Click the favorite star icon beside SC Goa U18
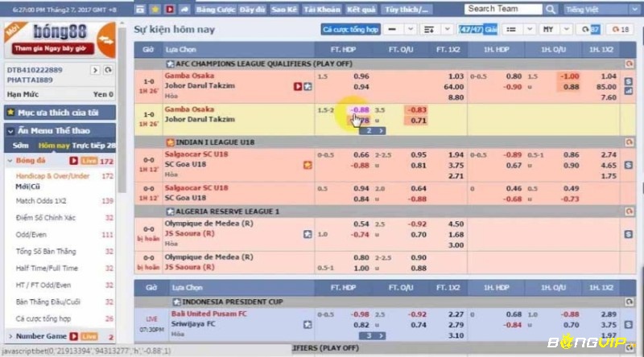644x357 pixels. [307, 165]
